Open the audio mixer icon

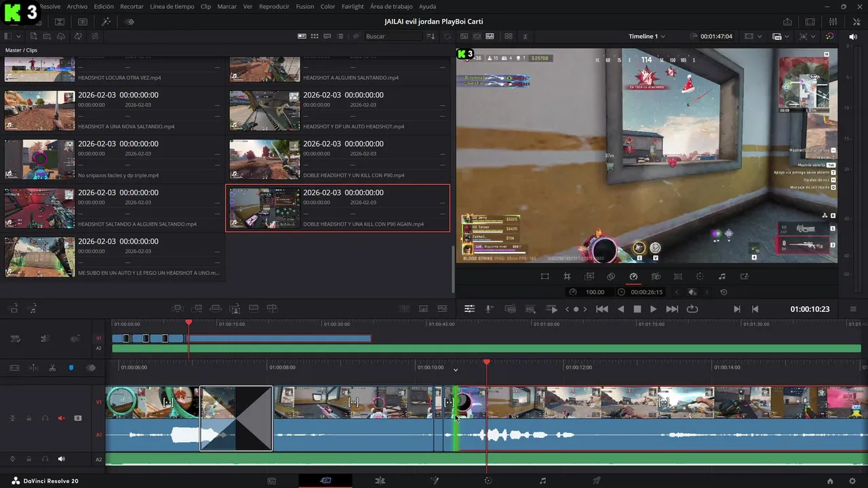click(833, 22)
